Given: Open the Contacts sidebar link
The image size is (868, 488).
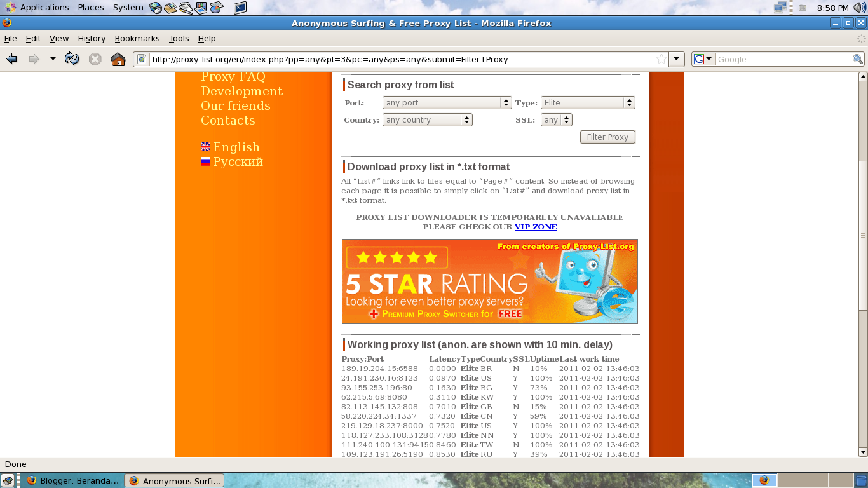Looking at the screenshot, I should click(x=228, y=121).
